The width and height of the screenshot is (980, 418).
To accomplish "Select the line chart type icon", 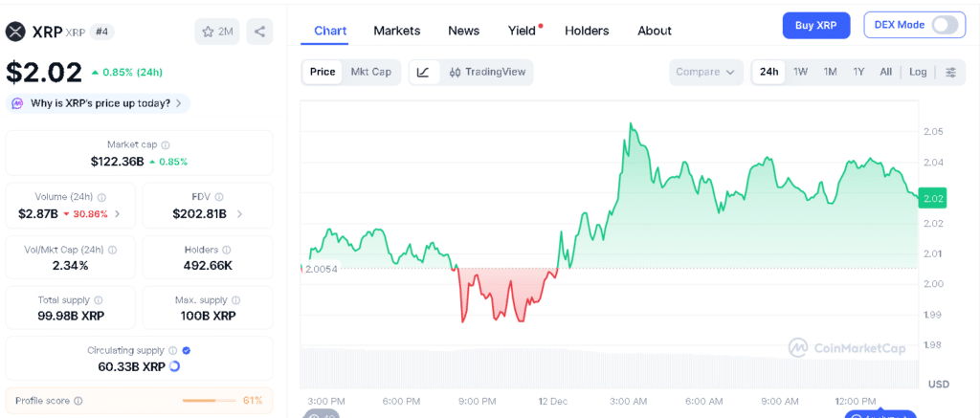I will [x=423, y=73].
